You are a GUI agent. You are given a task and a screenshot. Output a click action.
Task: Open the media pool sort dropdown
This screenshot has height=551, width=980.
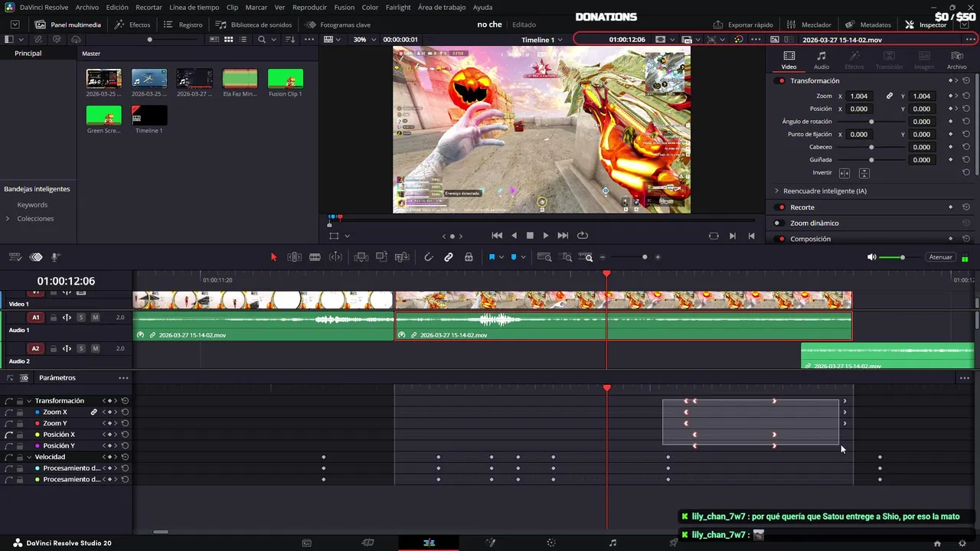pos(290,39)
